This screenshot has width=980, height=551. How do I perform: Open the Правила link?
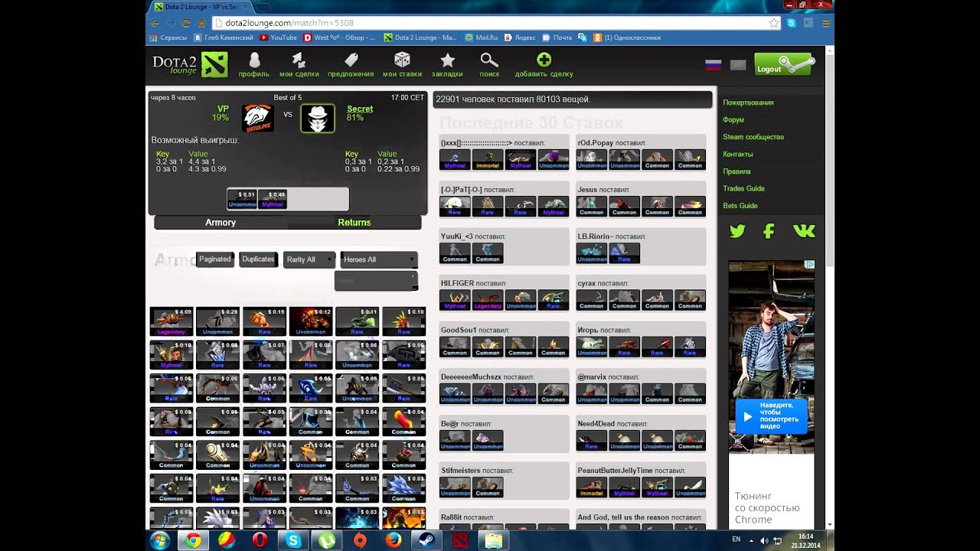point(737,171)
